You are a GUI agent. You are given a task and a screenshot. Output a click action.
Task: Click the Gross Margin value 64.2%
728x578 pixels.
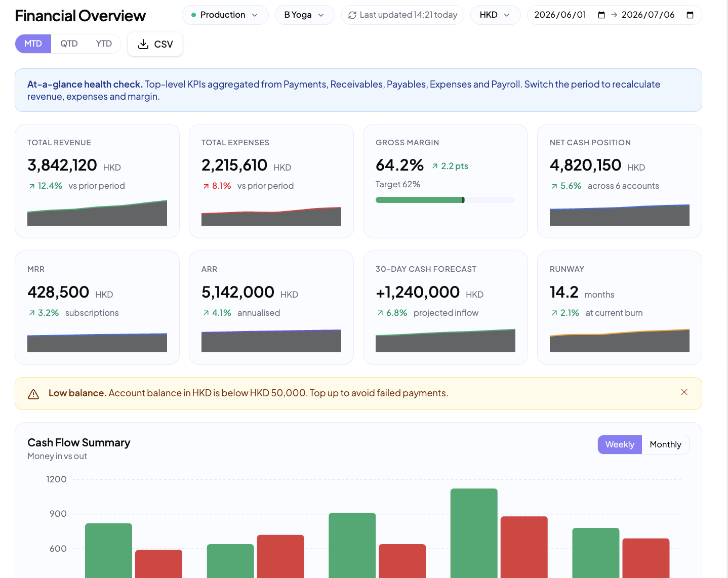tap(399, 165)
